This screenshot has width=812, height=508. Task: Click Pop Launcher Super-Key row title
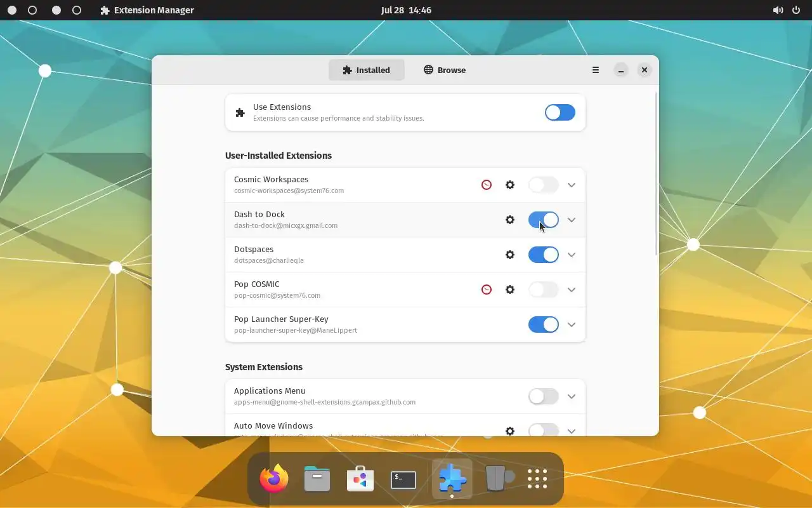281,319
